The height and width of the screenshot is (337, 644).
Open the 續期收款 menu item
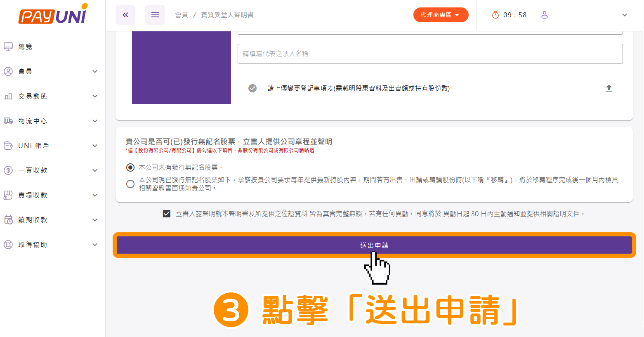(33, 220)
